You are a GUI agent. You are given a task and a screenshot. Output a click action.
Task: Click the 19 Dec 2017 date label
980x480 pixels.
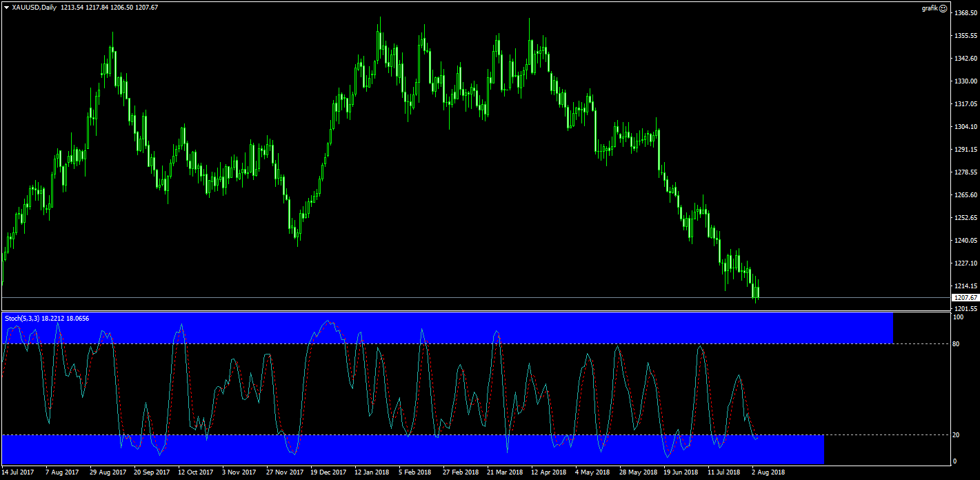coord(328,472)
